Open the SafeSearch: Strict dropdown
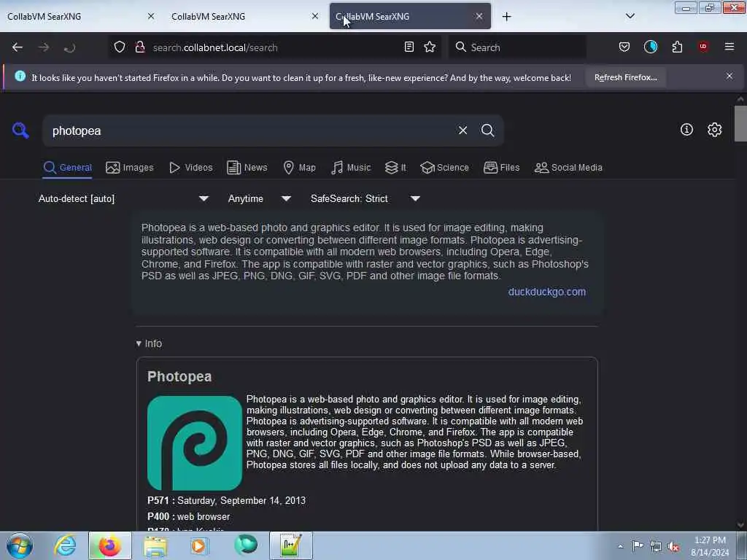This screenshot has width=747, height=560. point(365,198)
